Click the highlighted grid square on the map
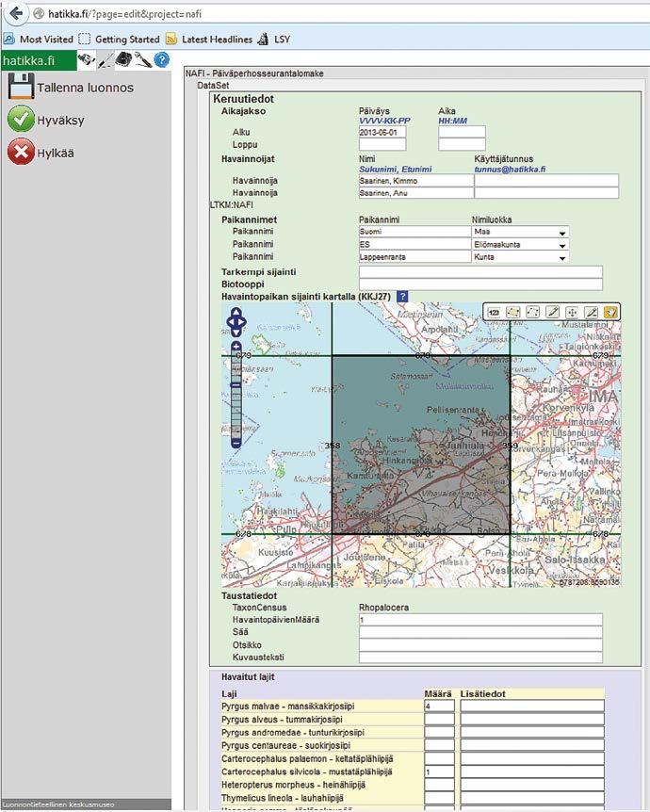Viewport: 650px width, 812px height. 420,445
